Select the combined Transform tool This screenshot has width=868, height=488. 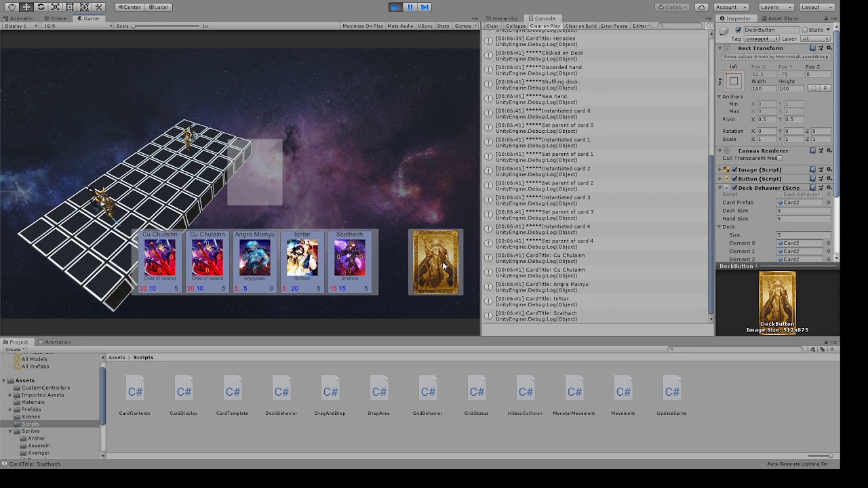84,7
